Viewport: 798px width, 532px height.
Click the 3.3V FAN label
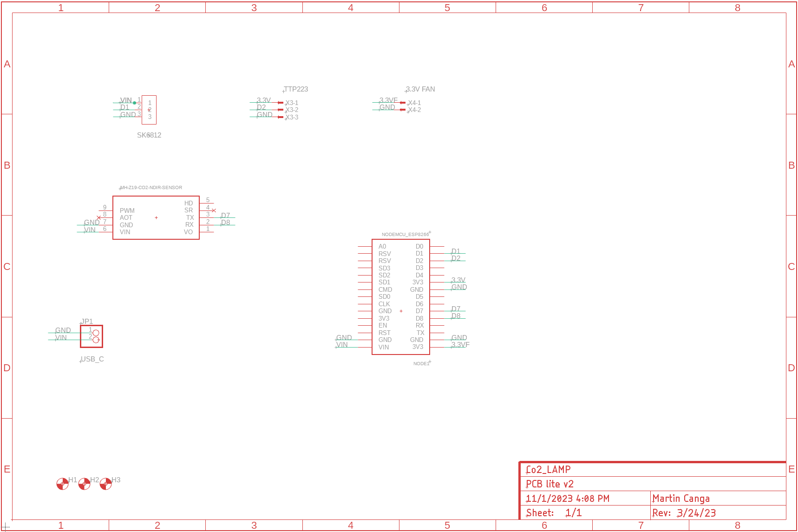[x=420, y=89]
